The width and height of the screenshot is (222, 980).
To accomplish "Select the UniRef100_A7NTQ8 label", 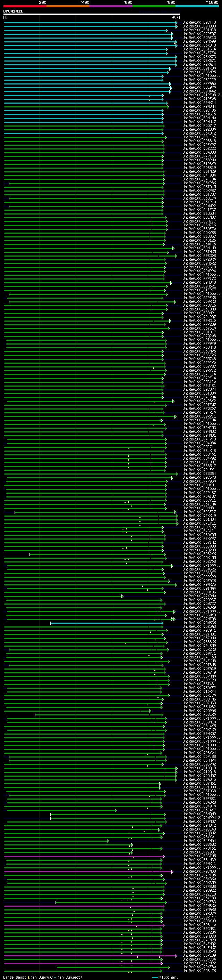I will [199, 619].
